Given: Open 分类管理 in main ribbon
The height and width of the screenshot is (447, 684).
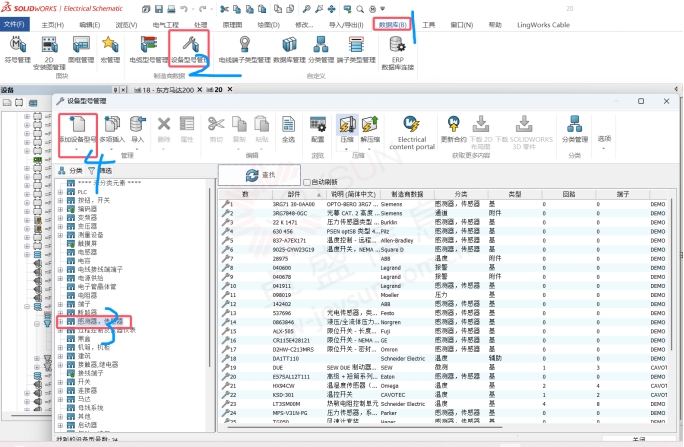Looking at the screenshot, I should [321, 50].
